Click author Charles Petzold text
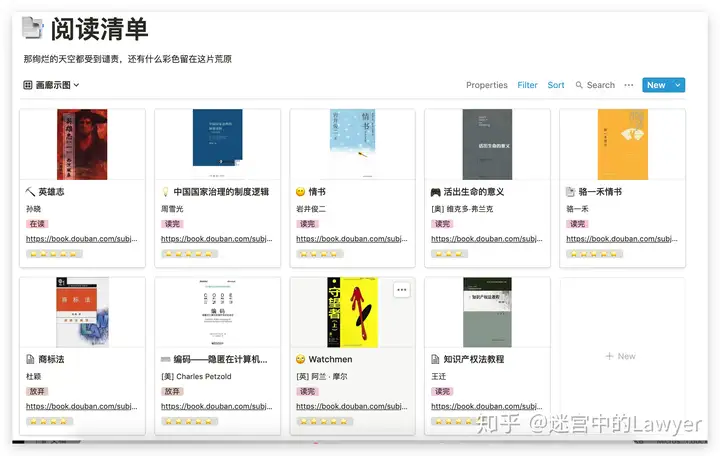Image resolution: width=720 pixels, height=456 pixels. point(197,376)
